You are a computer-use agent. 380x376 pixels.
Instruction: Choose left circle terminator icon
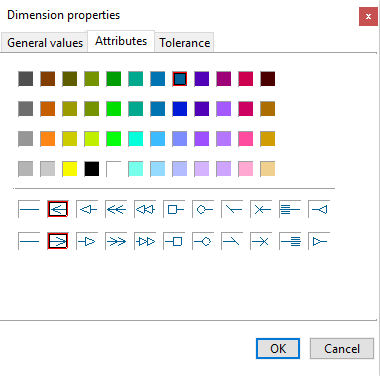pyautogui.click(x=203, y=209)
